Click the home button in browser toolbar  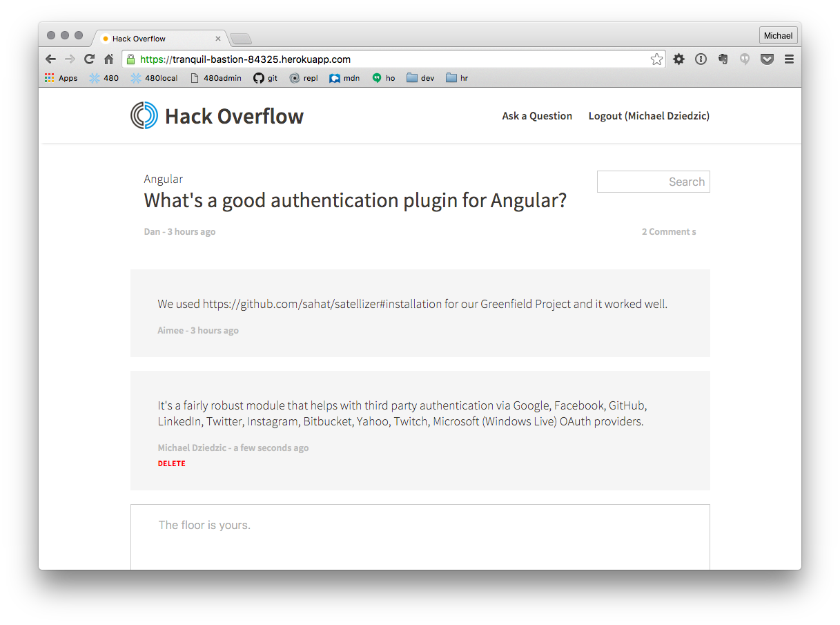(x=108, y=59)
